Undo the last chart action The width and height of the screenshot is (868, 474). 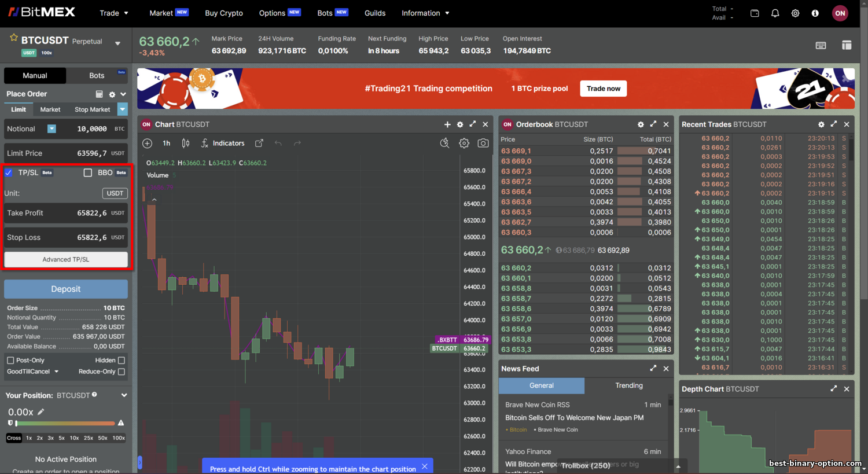click(278, 143)
